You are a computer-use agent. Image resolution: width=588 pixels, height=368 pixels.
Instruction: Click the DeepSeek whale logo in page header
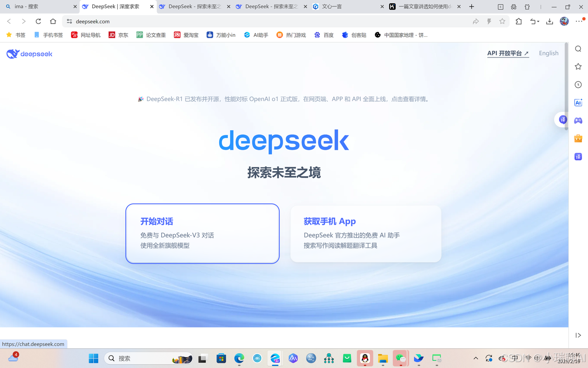click(29, 54)
